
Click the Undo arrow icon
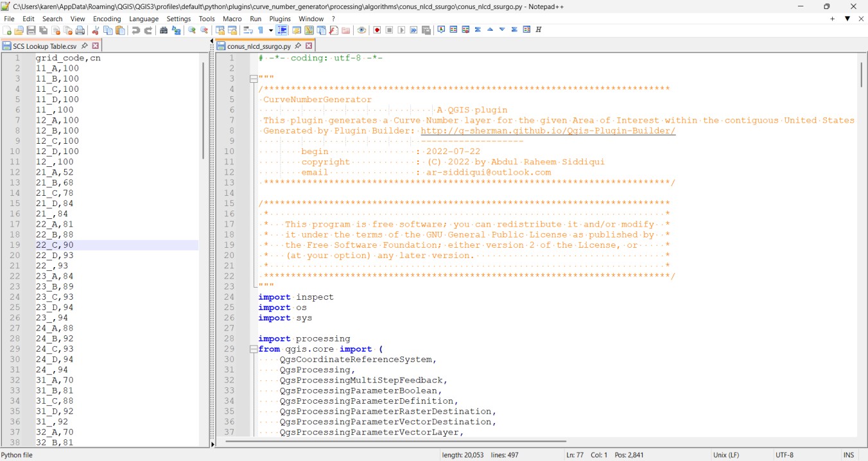(x=136, y=30)
